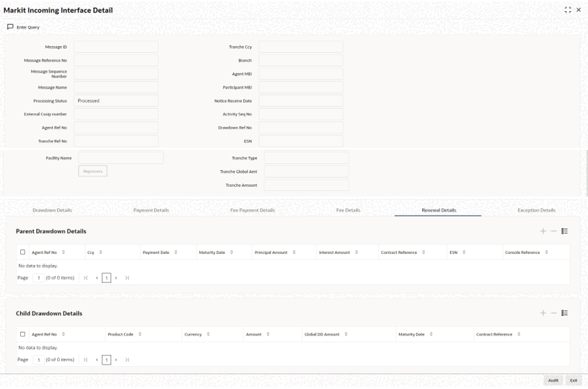Image resolution: width=588 pixels, height=389 pixels.
Task: Go to previous page in Child Drawdown table
Action: point(97,360)
